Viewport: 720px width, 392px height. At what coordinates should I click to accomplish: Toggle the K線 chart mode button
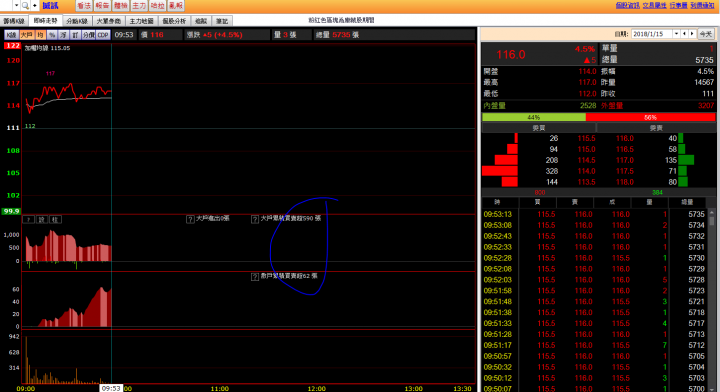tap(11, 35)
